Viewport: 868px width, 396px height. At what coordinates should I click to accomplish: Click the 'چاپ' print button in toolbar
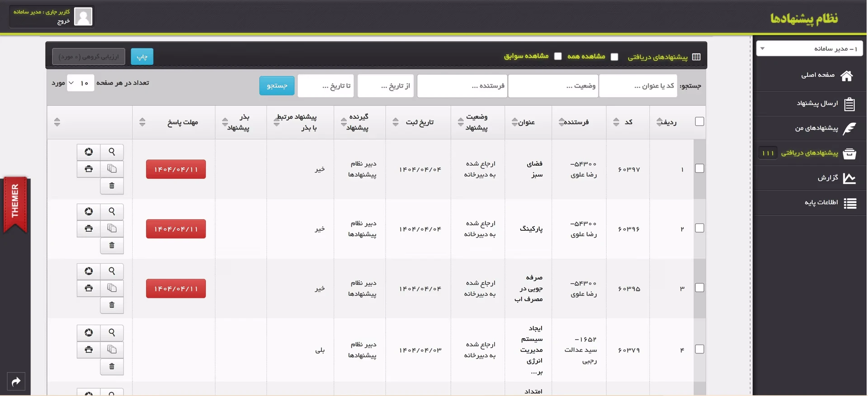coord(142,57)
